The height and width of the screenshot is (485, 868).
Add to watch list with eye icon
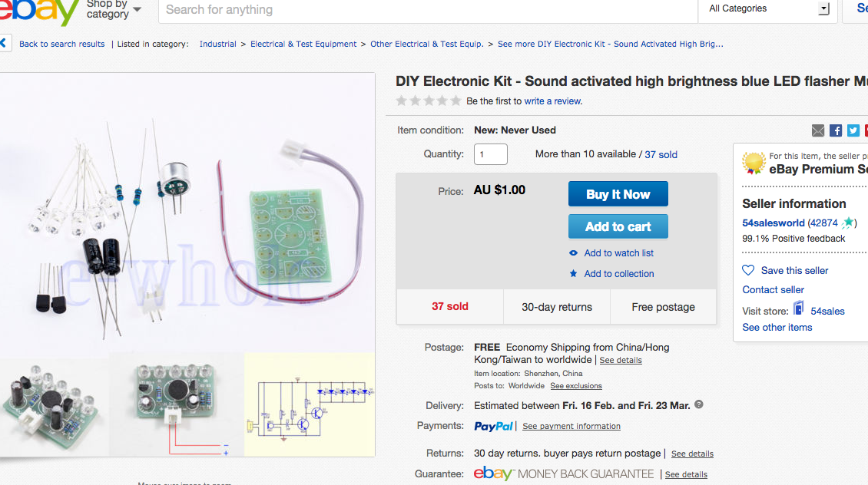coord(573,253)
